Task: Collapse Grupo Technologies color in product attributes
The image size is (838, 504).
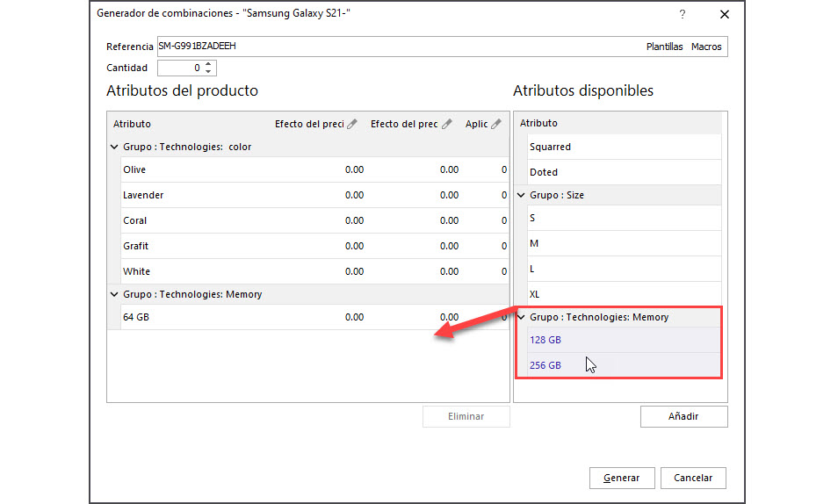Action: pyautogui.click(x=114, y=147)
